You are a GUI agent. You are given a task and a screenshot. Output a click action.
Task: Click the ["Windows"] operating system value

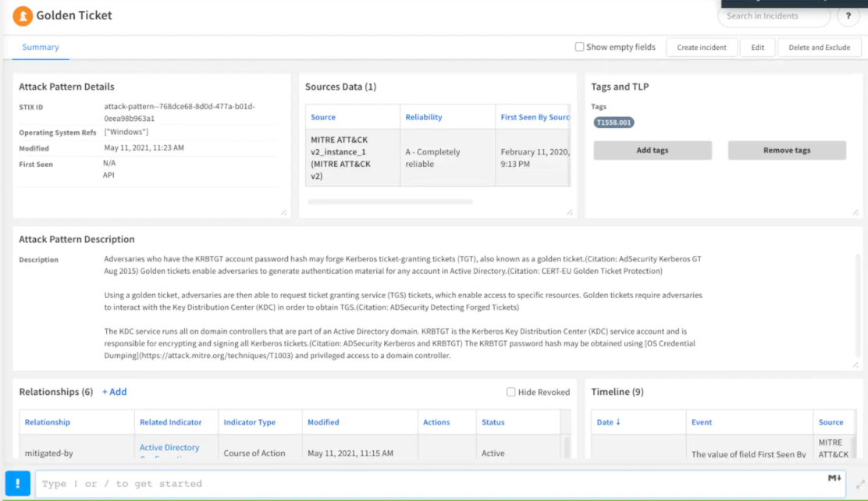click(126, 132)
